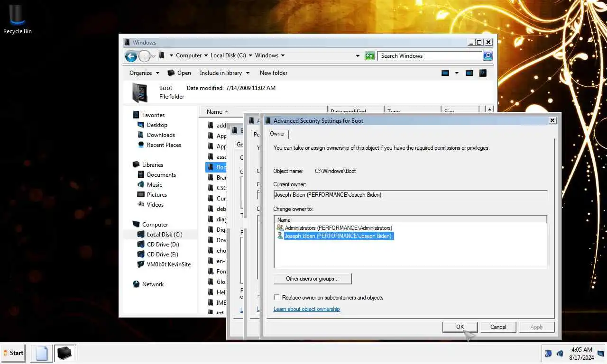Click the Change your view icon
This screenshot has width=607, height=364.
(x=445, y=73)
